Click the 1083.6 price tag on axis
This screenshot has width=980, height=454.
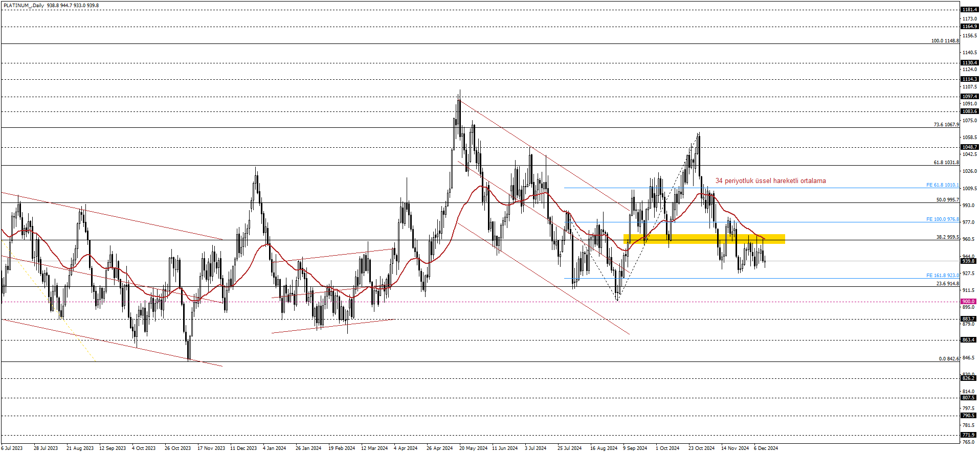969,111
